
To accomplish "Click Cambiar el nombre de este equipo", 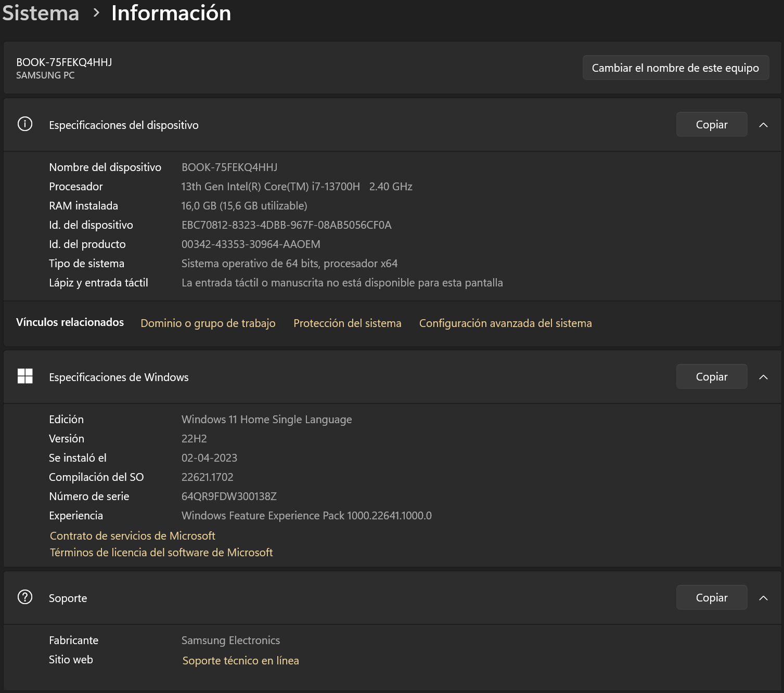I will click(x=675, y=68).
